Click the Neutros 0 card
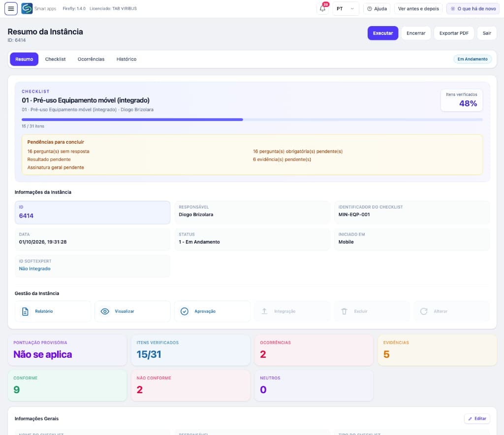Screen dimensions: 504x435 314,385
